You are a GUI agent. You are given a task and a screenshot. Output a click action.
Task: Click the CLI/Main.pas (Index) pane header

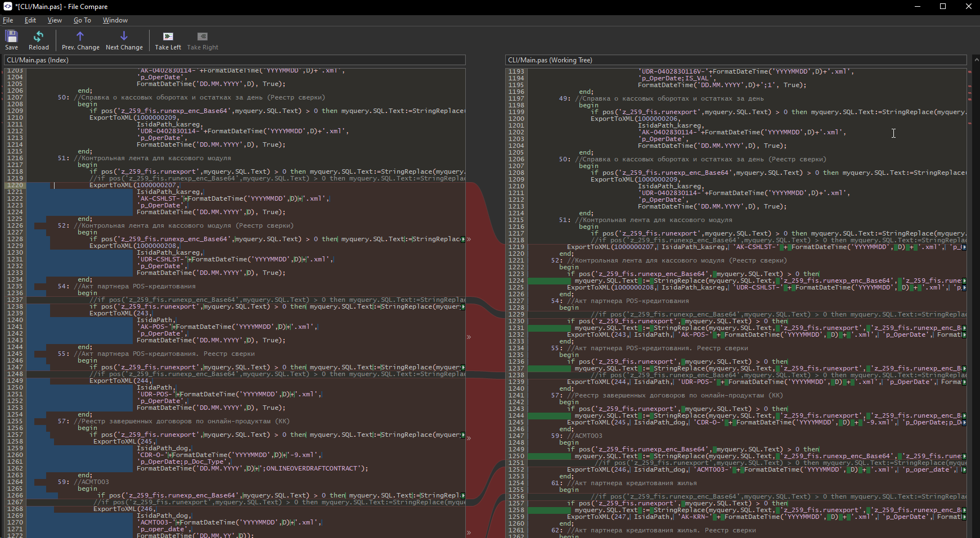coord(235,60)
